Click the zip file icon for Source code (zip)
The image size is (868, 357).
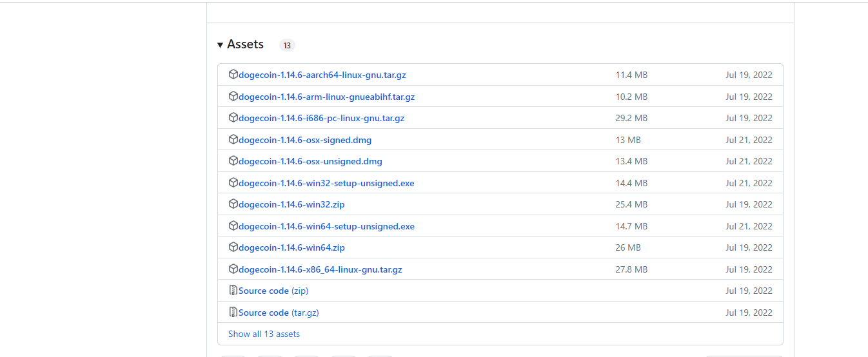tap(233, 290)
